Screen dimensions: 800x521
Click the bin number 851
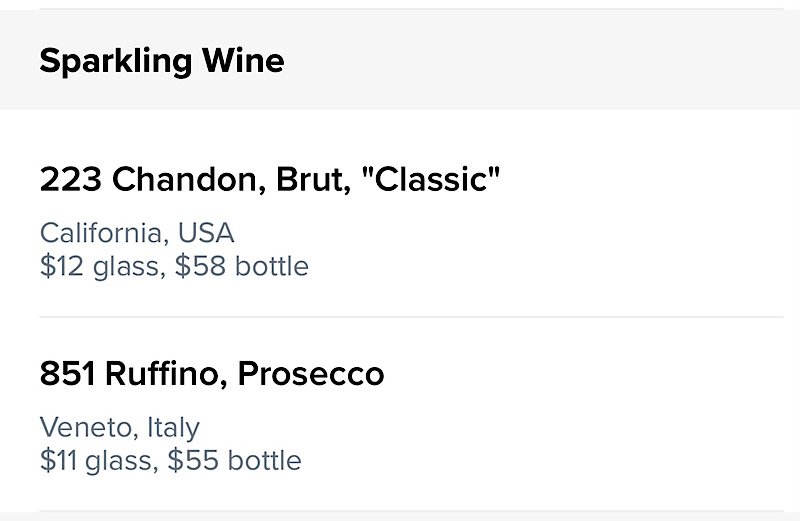[x=67, y=374]
